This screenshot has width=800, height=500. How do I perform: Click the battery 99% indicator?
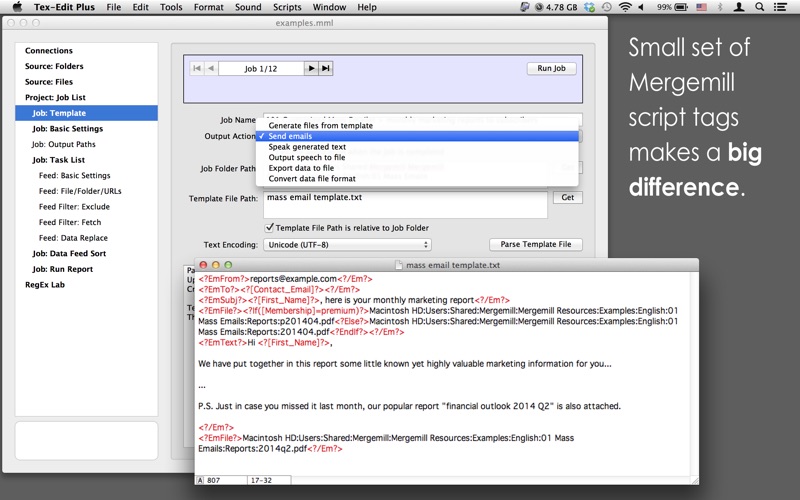tap(672, 7)
